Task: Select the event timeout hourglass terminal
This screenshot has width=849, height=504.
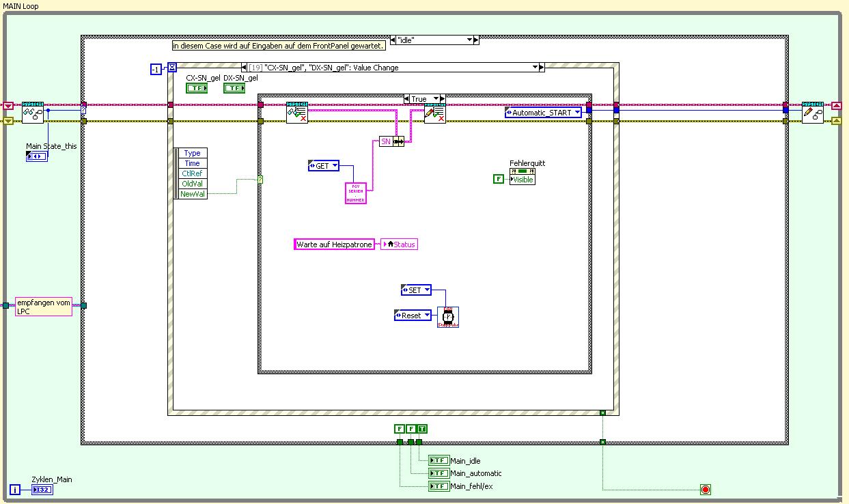Action: [x=172, y=67]
